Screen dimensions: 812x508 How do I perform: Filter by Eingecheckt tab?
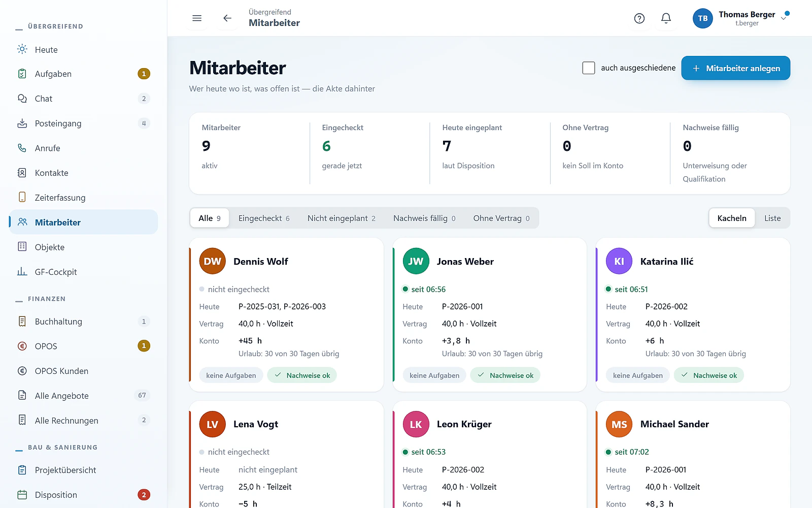coord(264,218)
